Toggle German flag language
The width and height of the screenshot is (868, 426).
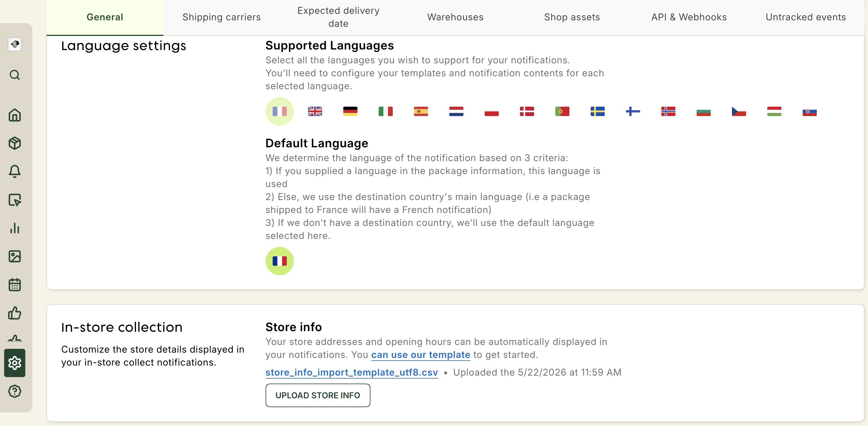pyautogui.click(x=350, y=111)
